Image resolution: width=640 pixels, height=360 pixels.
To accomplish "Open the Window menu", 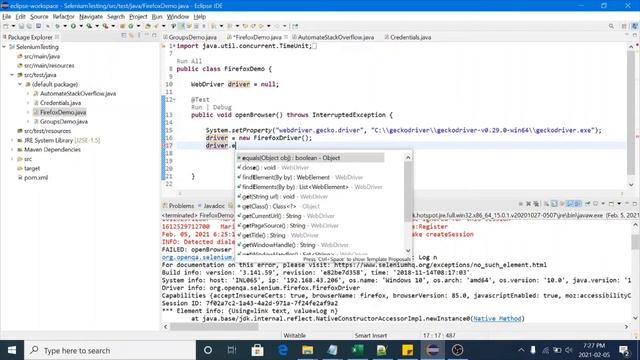I will point(178,17).
